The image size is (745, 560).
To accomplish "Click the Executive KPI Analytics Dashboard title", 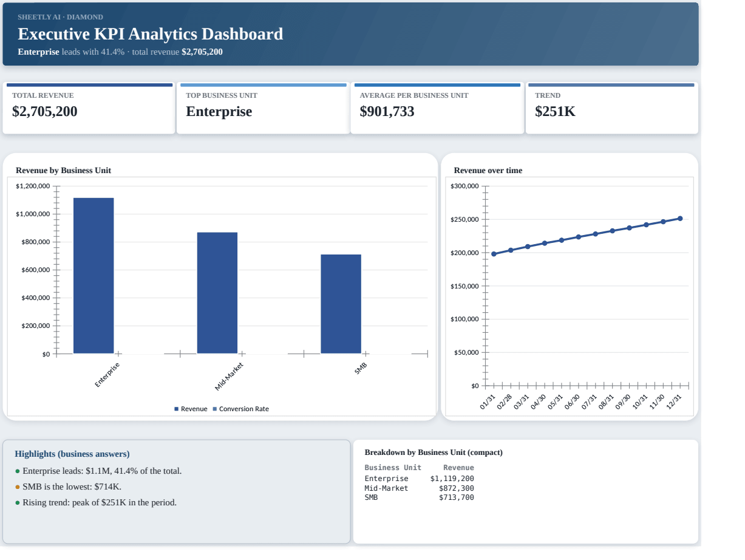I will pyautogui.click(x=151, y=34).
